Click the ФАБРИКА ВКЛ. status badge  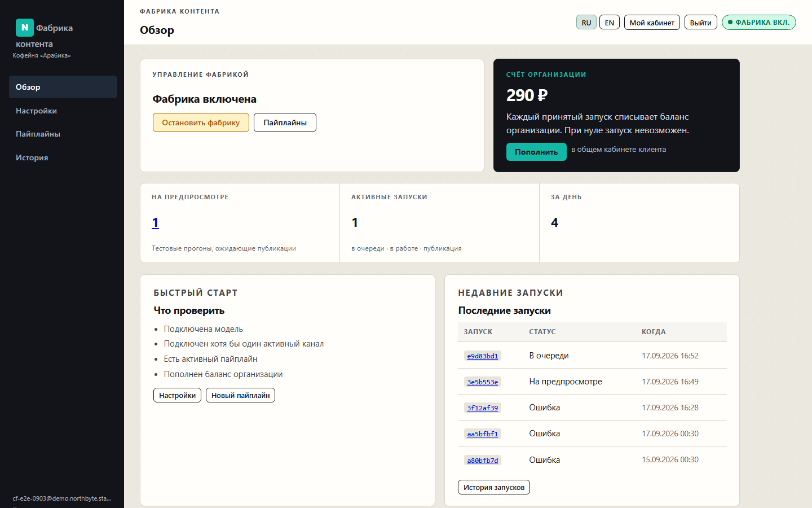pos(759,23)
